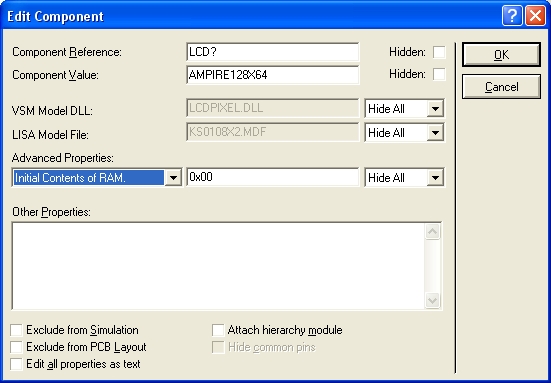Click the KS0108X2.MDF model file field
This screenshot has height=383, width=551.
click(x=273, y=132)
